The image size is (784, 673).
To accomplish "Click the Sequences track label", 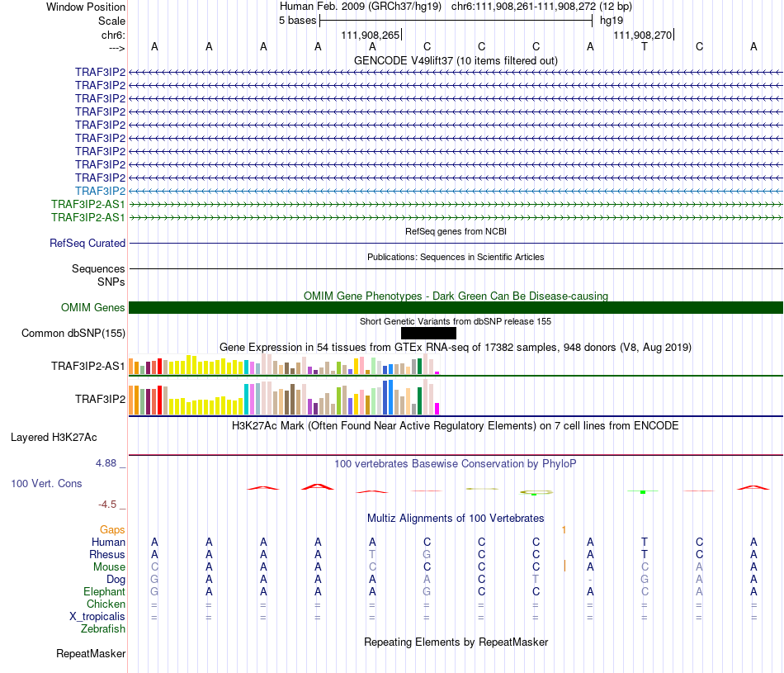I will [98, 268].
